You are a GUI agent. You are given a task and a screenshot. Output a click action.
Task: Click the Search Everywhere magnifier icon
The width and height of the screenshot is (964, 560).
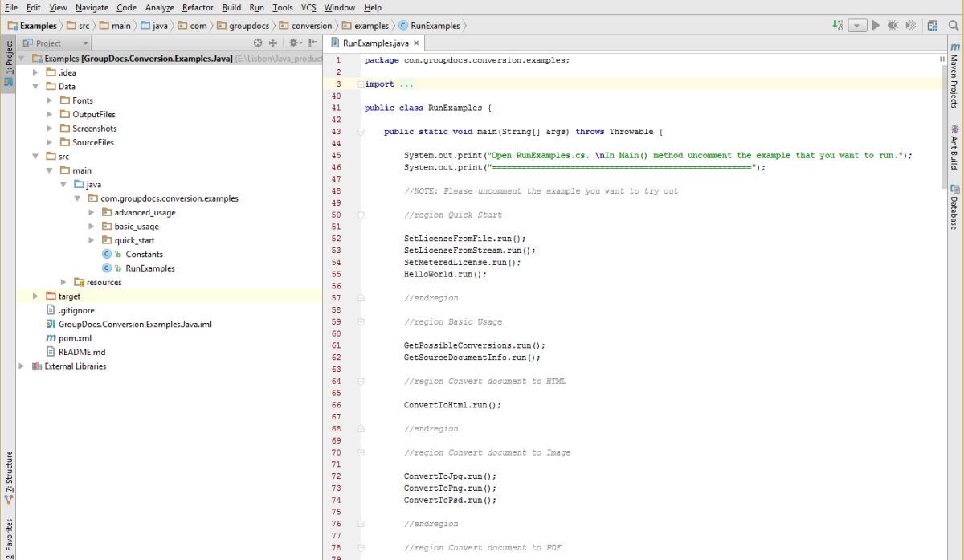952,26
